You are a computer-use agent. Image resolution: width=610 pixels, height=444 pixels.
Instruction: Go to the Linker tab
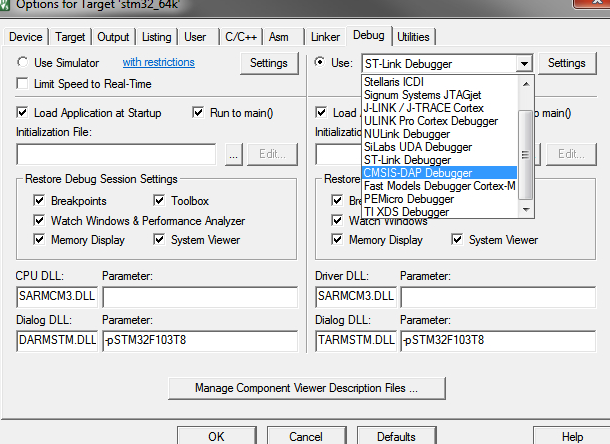point(325,37)
